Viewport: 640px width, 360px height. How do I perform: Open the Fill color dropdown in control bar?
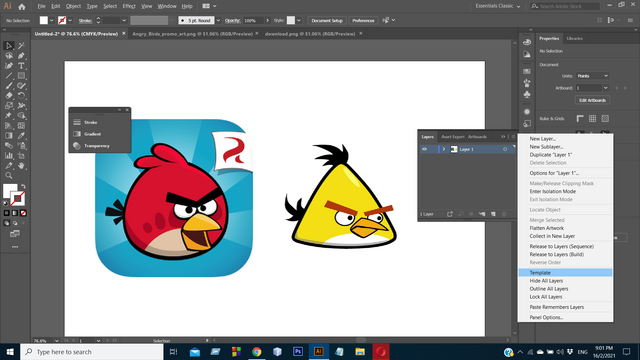(51, 20)
